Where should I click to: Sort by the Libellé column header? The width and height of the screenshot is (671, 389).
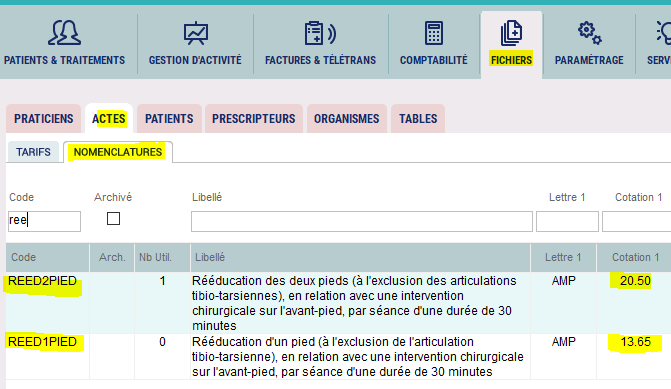click(360, 257)
